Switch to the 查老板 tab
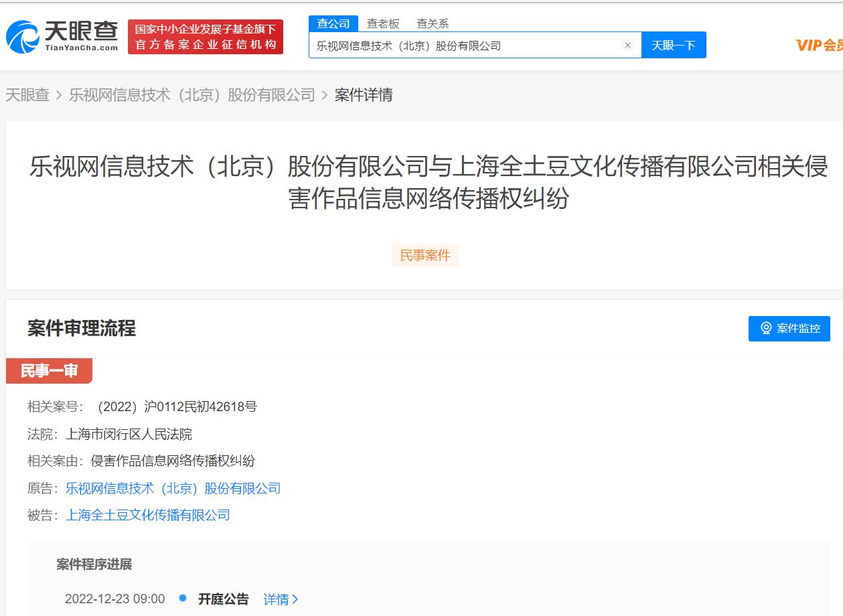The height and width of the screenshot is (616, 843). pos(383,23)
